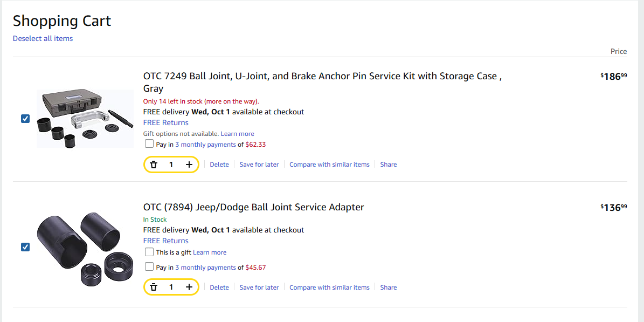Increase quantity of OTC 7249 kit
Viewport: 644px width, 322px height.
(x=189, y=165)
